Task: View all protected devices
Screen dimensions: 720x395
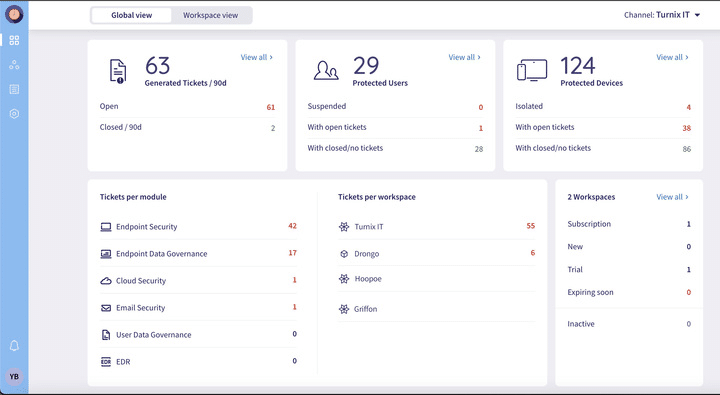Action: pos(672,57)
